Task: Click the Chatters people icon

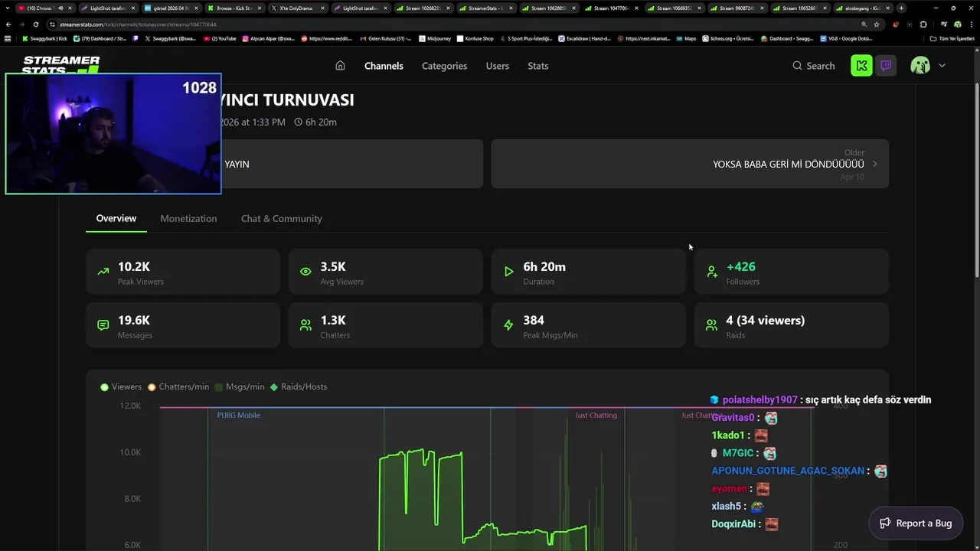Action: (x=305, y=325)
